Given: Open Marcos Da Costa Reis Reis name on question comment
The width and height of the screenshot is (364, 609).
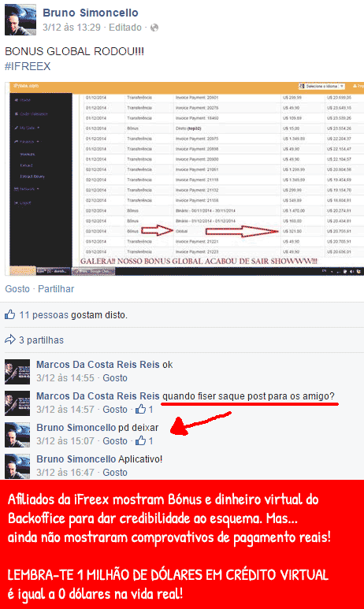Looking at the screenshot, I should tap(98, 396).
